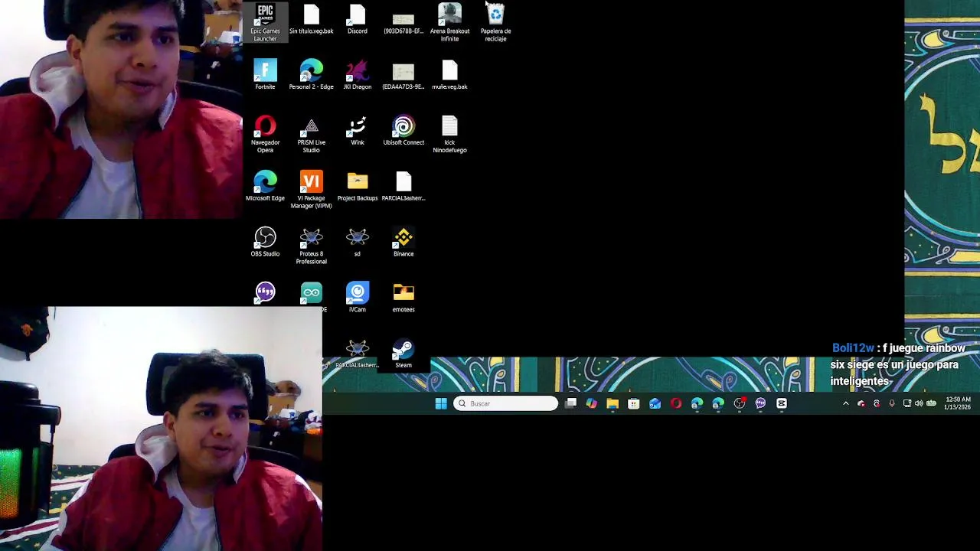Image resolution: width=980 pixels, height=551 pixels.
Task: Select the JKI Dragon desktop icon
Action: [358, 75]
